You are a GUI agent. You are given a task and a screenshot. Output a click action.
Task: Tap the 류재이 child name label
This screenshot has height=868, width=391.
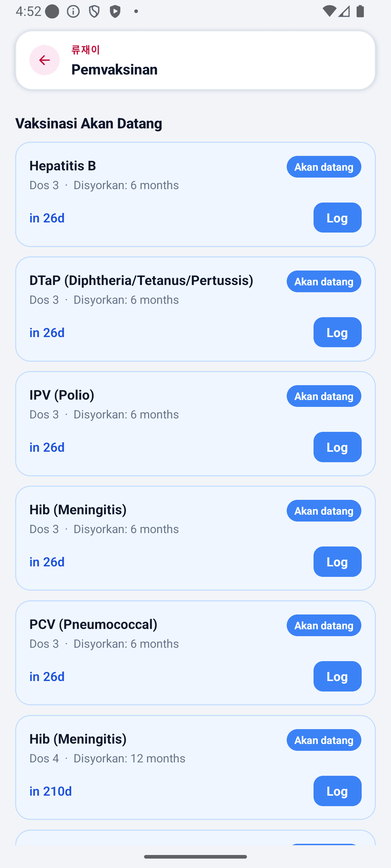pos(85,50)
